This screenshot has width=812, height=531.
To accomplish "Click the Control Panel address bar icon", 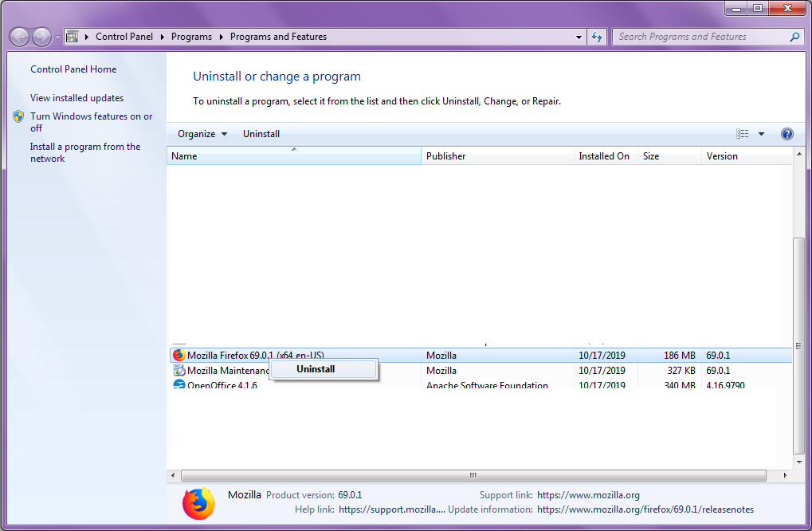I will click(73, 36).
